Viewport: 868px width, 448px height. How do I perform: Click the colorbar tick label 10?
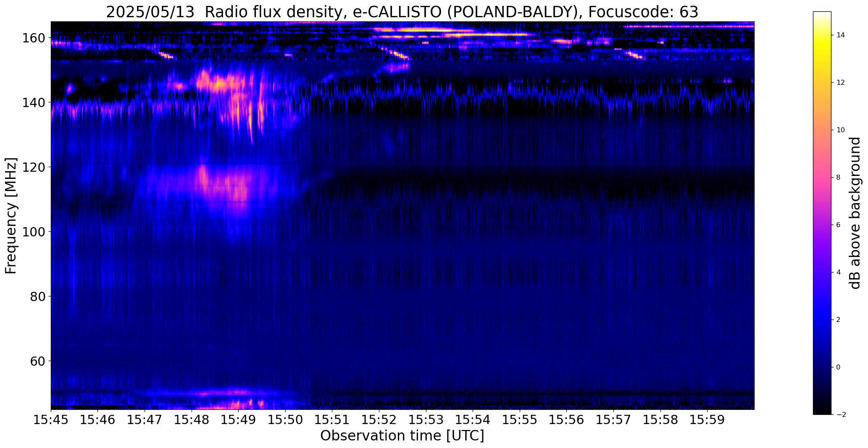[x=841, y=130]
